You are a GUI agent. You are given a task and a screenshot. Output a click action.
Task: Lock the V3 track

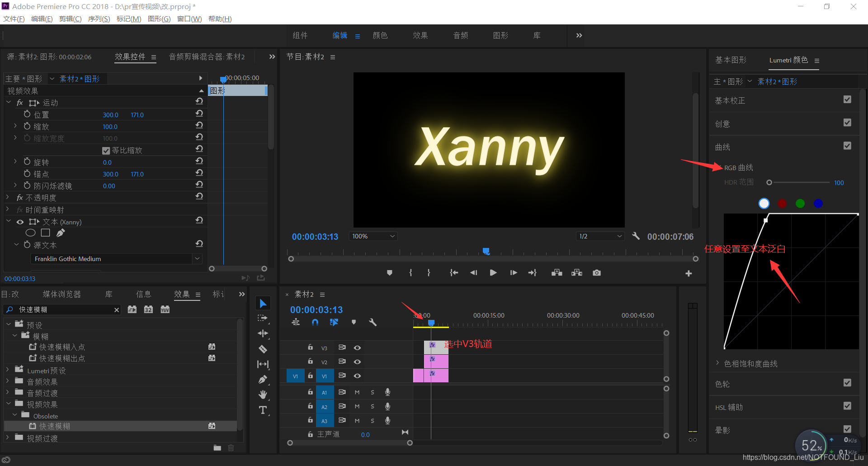pyautogui.click(x=310, y=347)
